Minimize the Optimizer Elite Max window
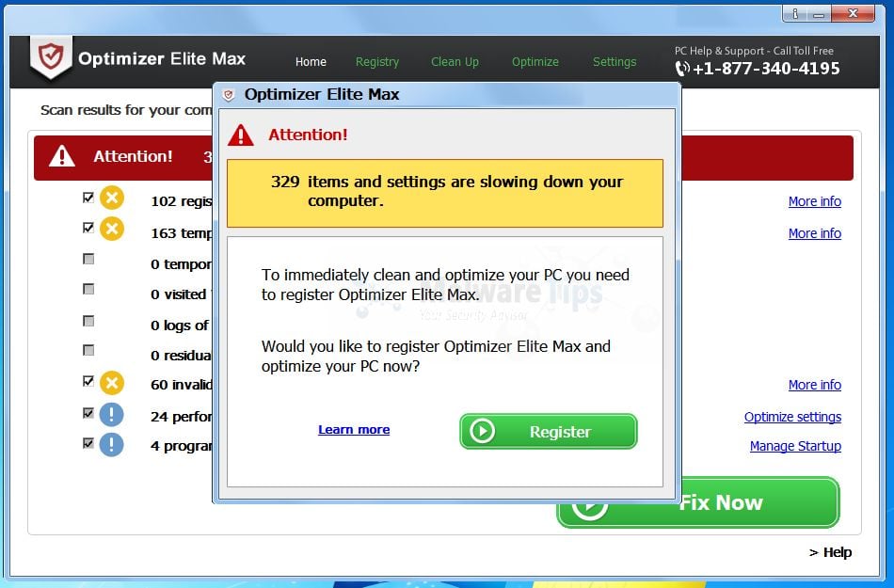 [819, 14]
